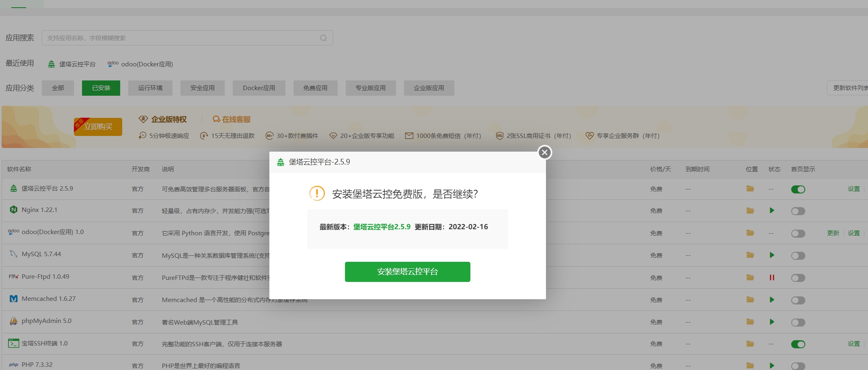The width and height of the screenshot is (868, 370).
Task: Enable homepage display for PHP 7.3.32
Action: click(798, 366)
